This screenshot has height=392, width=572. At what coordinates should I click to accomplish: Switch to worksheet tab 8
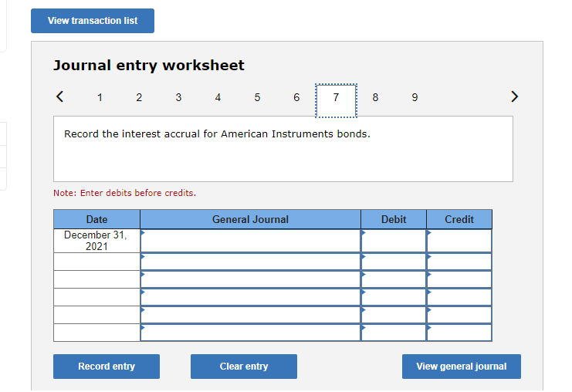375,97
